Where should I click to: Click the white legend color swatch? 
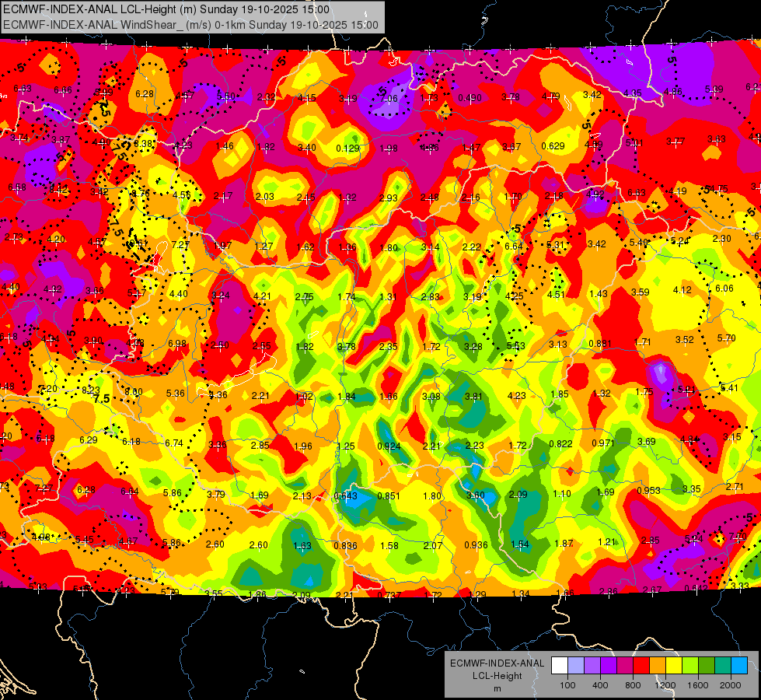[560, 666]
